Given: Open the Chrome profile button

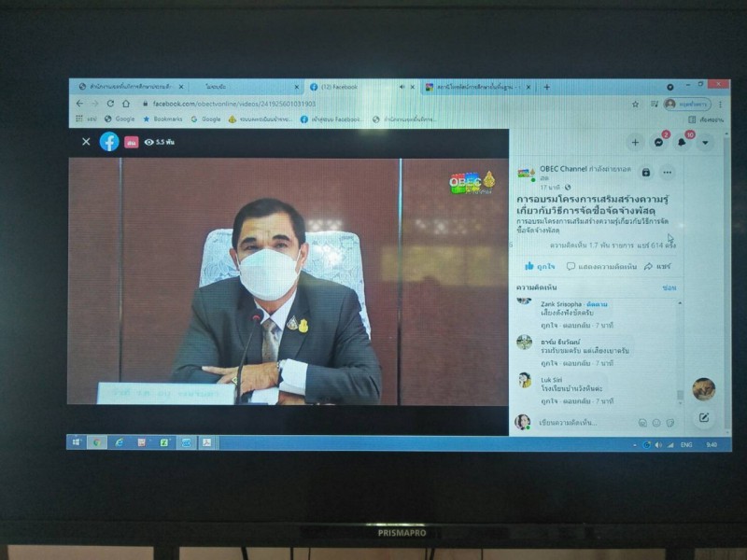Looking at the screenshot, I should click(687, 104).
